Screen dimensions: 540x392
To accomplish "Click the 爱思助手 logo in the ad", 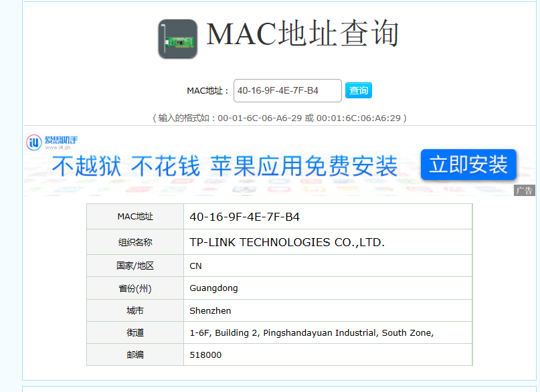I will [x=52, y=142].
